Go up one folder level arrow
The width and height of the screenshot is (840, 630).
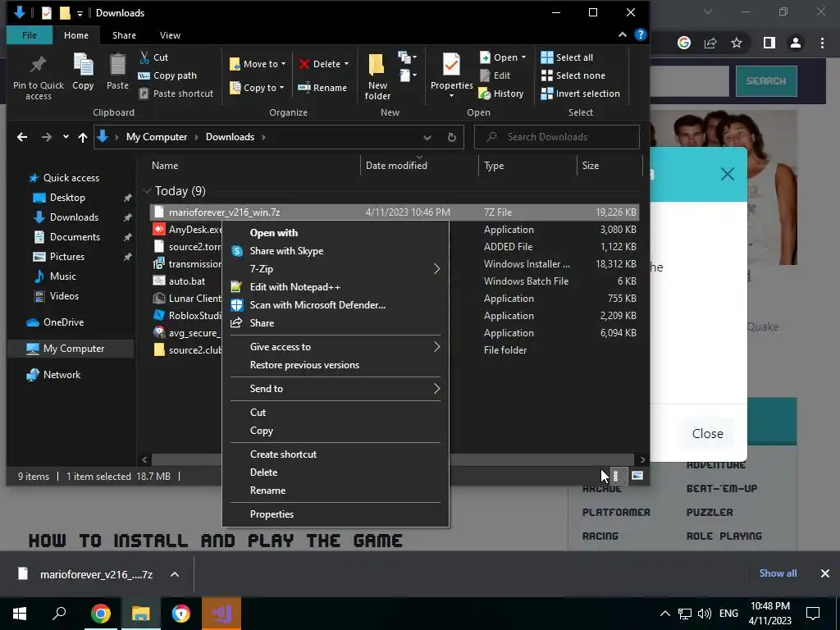83,137
